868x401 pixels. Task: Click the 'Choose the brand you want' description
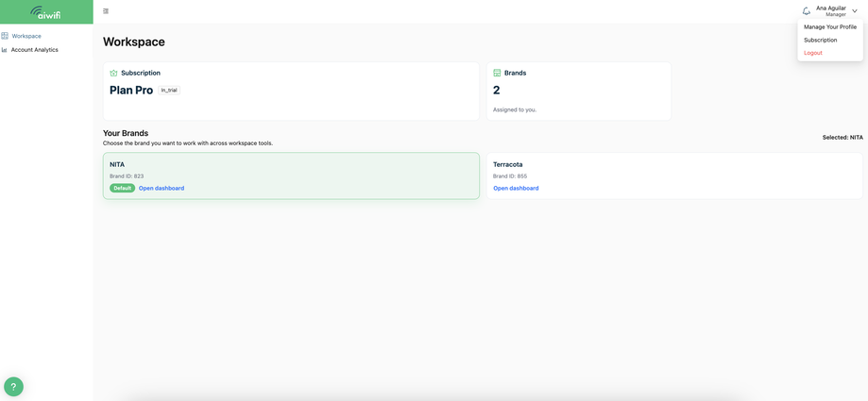coord(188,143)
